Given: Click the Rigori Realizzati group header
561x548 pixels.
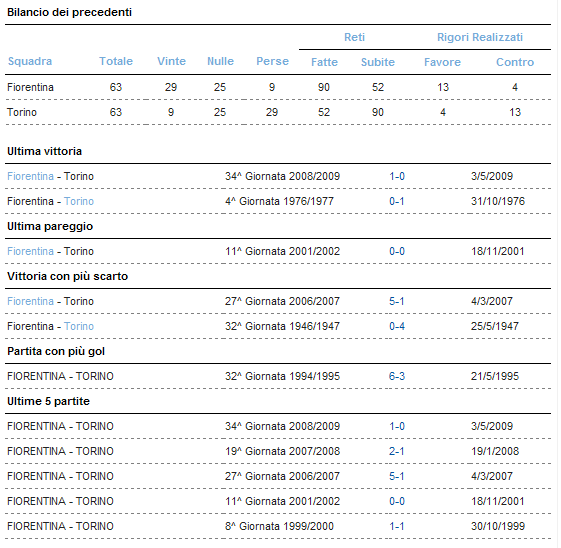Looking at the screenshot, I should (x=480, y=37).
